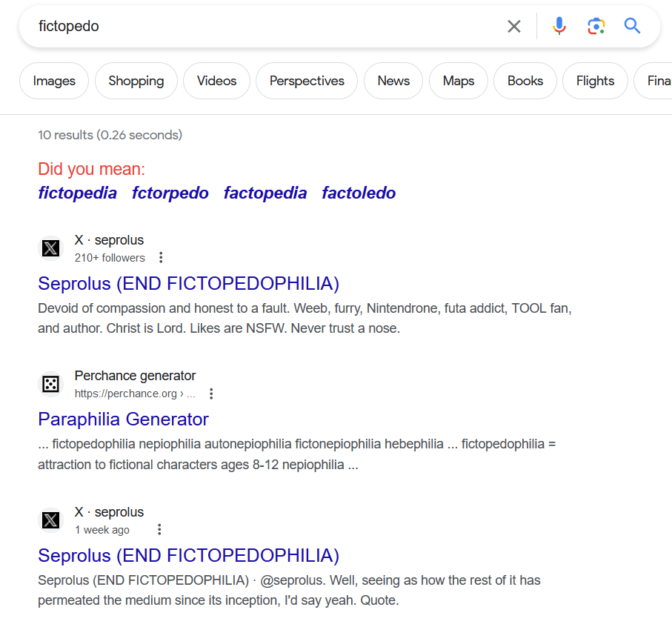Click the blue magnifying glass search icon
The image size is (672, 627).
point(632,26)
